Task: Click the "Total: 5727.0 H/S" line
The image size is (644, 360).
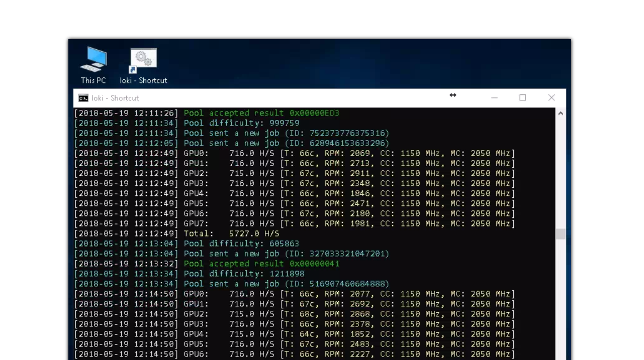Action: pos(177,233)
